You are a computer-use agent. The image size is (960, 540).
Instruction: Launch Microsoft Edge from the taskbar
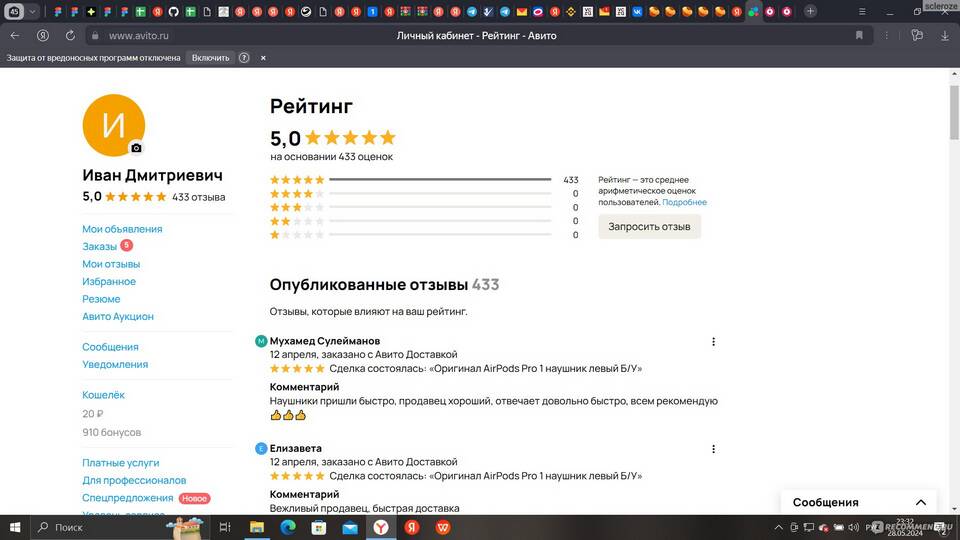[287, 527]
